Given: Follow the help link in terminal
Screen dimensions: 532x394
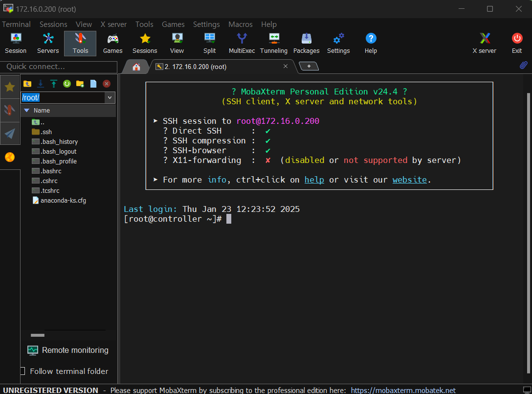Looking at the screenshot, I should tap(314, 180).
